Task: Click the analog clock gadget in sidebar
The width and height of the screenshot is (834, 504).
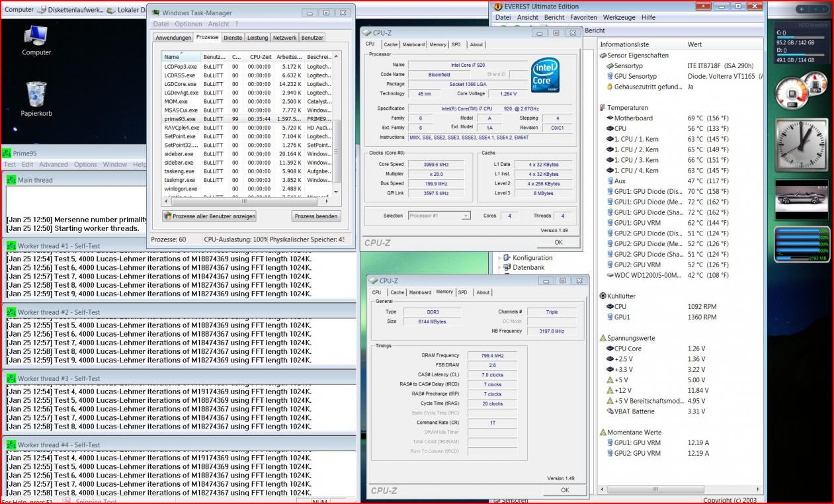Action: pyautogui.click(x=801, y=146)
